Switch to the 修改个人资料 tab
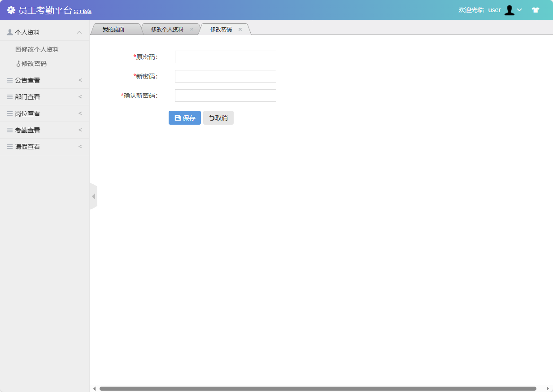 pyautogui.click(x=167, y=29)
